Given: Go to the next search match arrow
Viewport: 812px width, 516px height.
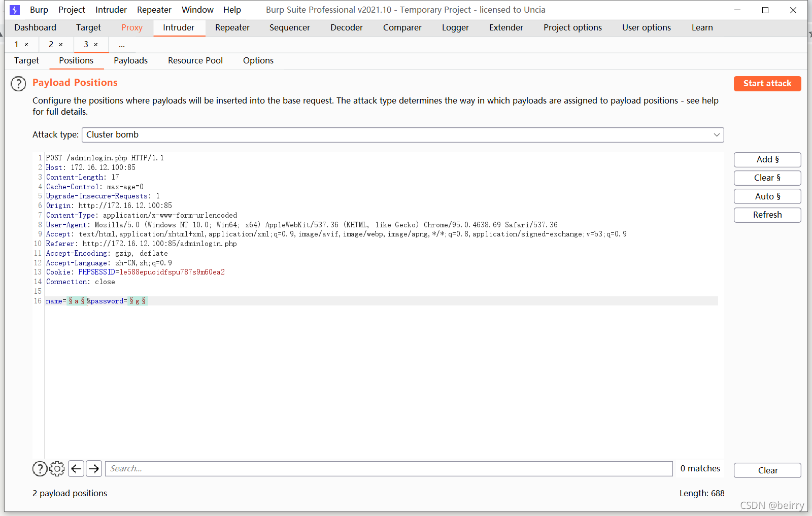Looking at the screenshot, I should (94, 469).
